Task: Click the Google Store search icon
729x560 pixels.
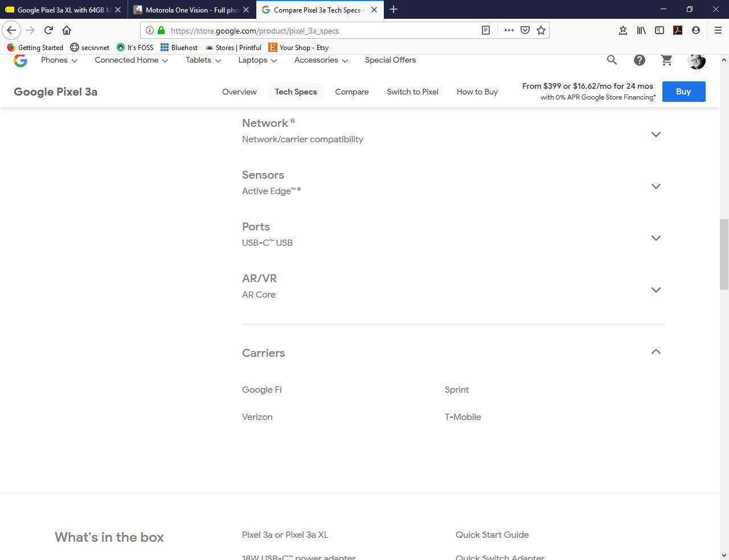Action: (612, 60)
